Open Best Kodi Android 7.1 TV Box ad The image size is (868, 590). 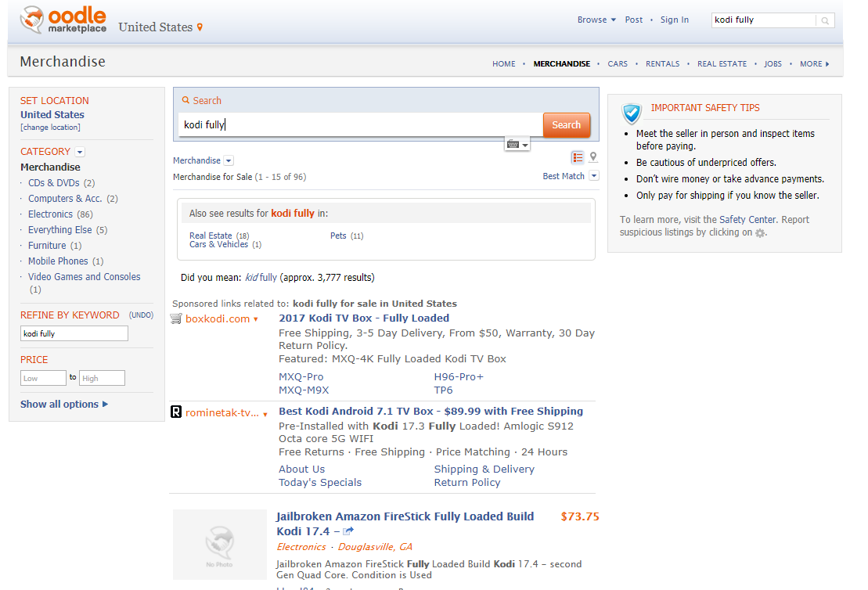tap(430, 411)
